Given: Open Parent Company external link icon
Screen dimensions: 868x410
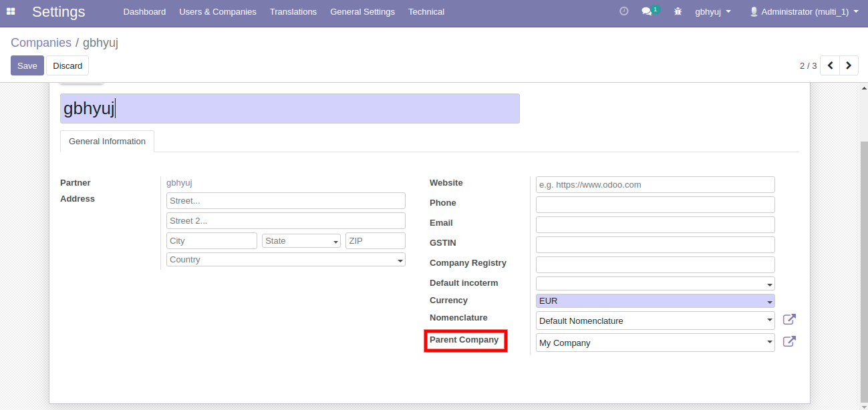Looking at the screenshot, I should [x=789, y=342].
